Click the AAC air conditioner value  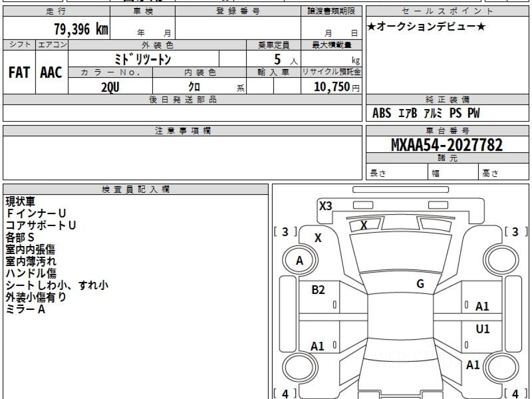tap(51, 72)
